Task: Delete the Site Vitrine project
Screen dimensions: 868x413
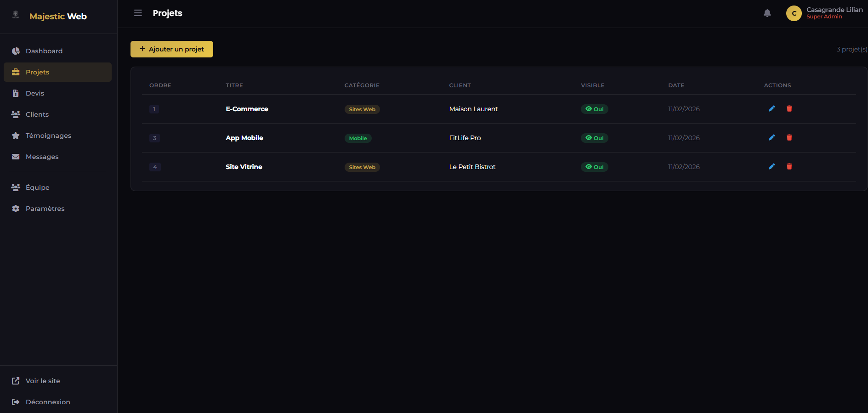Action: coord(789,167)
